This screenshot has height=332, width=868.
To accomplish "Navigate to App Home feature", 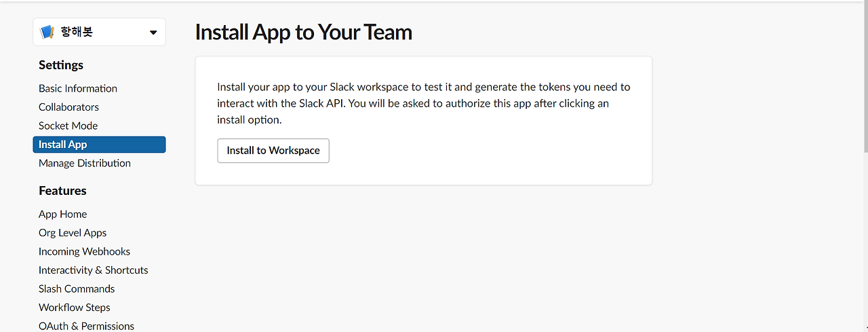I will [62, 214].
